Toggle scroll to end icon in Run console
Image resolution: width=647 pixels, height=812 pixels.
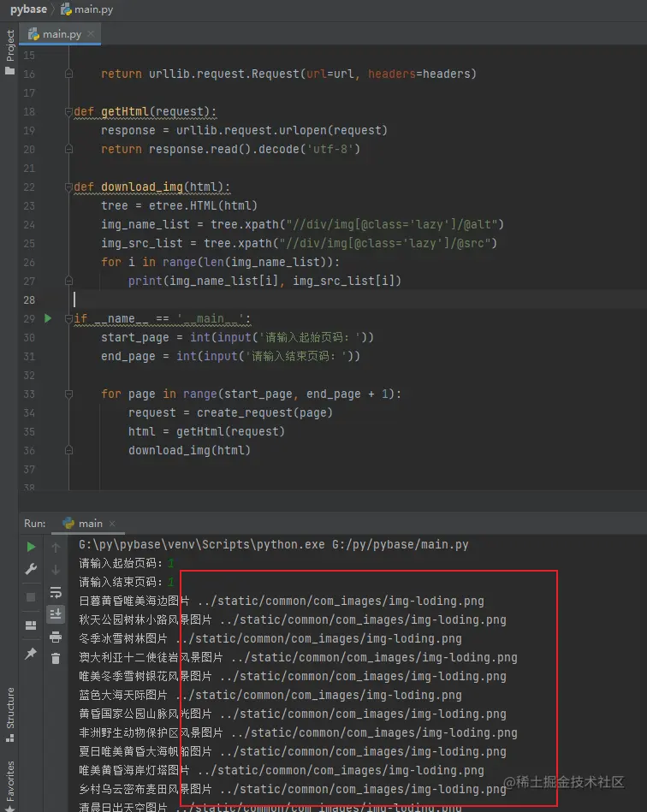point(56,614)
